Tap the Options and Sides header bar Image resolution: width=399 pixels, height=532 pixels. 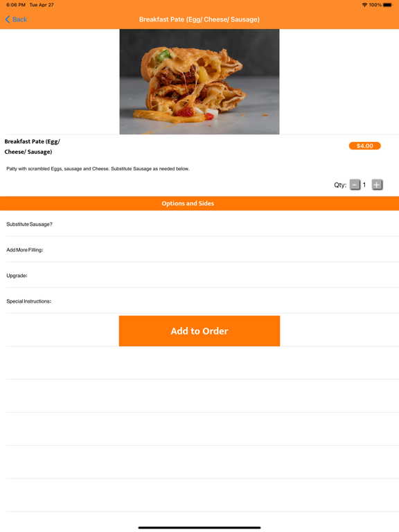[x=199, y=204]
